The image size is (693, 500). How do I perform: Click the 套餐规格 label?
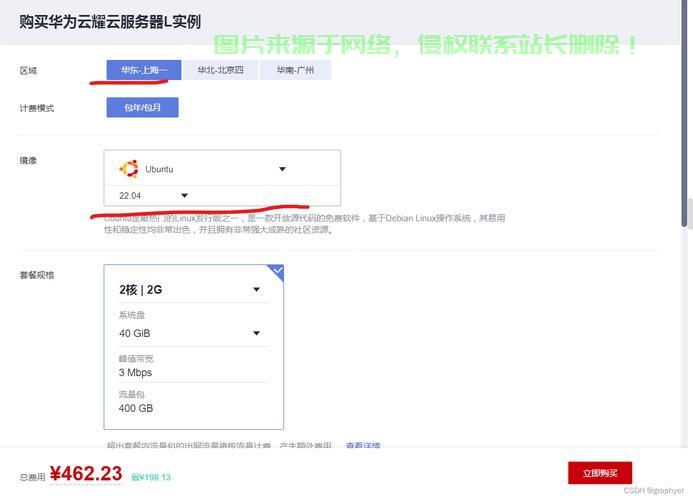point(37,275)
